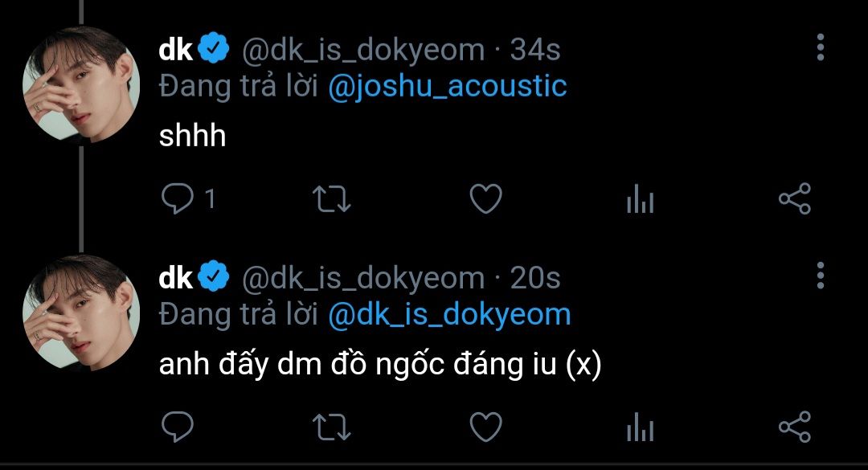Open the @joshu_acoustic mention link
868x470 pixels.
pyautogui.click(x=448, y=86)
